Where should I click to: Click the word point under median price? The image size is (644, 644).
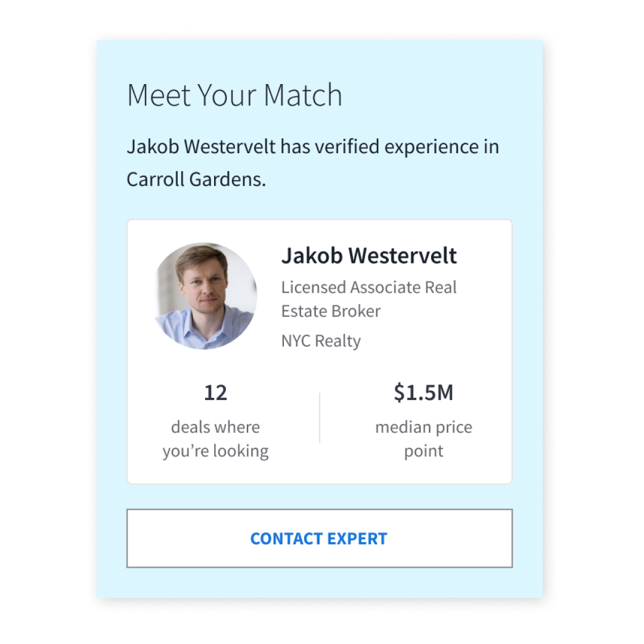coord(423,451)
